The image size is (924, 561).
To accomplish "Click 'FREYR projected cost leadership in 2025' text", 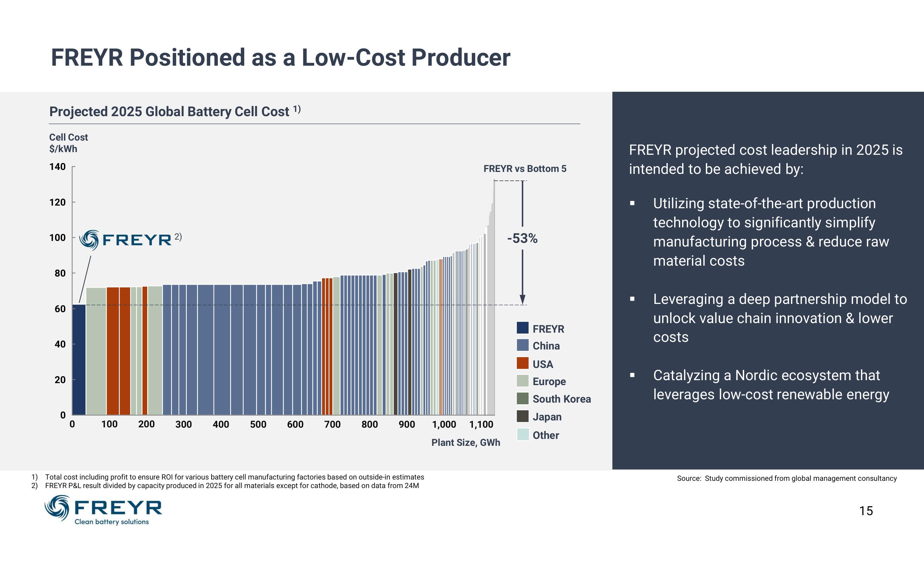I will (766, 159).
